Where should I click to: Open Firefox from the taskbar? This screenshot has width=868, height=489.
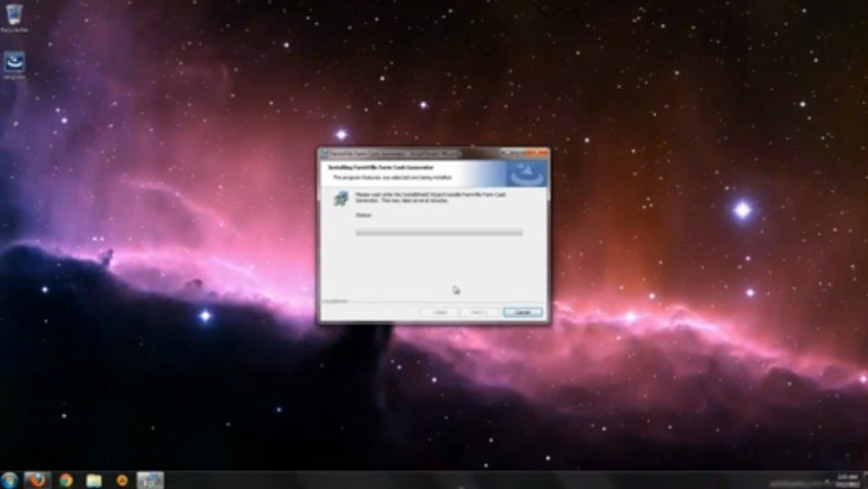click(37, 480)
